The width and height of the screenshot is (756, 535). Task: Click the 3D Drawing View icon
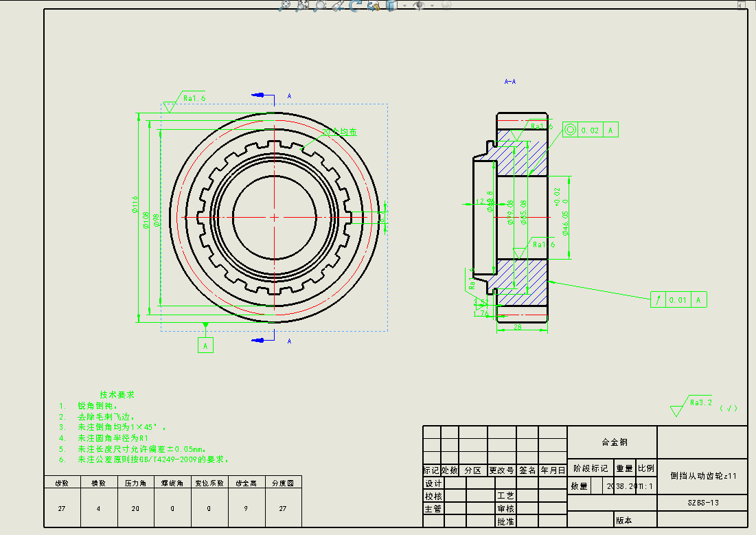pyautogui.click(x=374, y=5)
